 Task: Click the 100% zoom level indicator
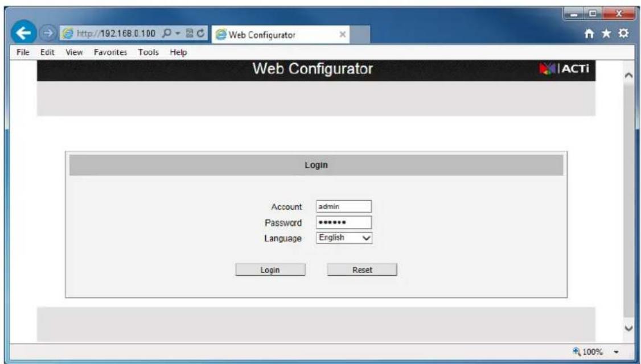pyautogui.click(x=588, y=351)
